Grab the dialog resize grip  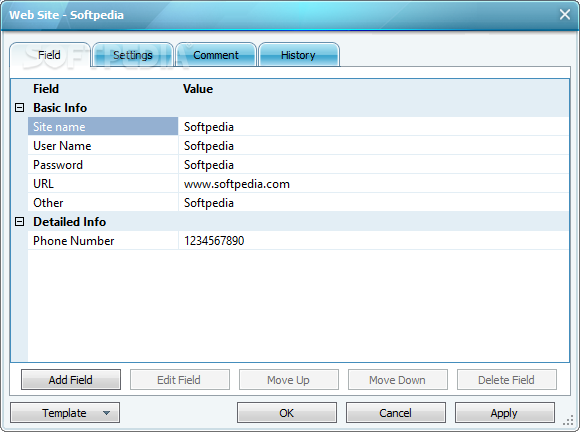pos(568,420)
